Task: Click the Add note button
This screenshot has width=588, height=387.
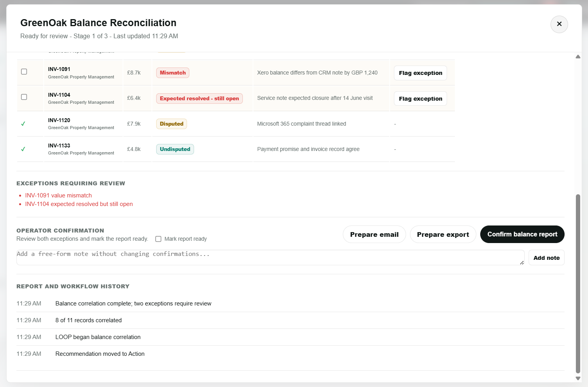Action: click(547, 258)
